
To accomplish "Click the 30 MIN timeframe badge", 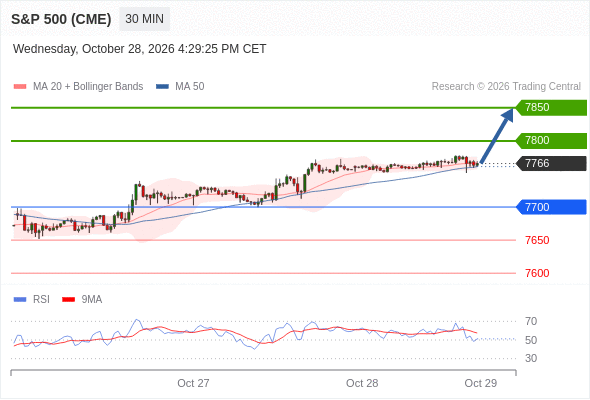I will [x=144, y=19].
